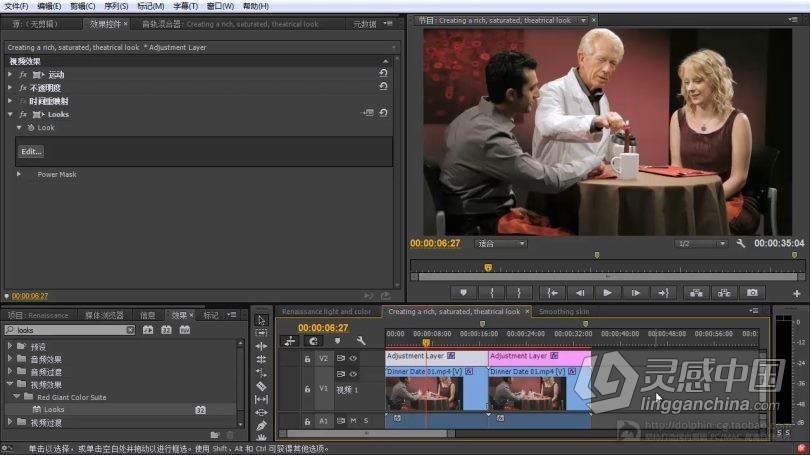
Task: Open the 窗口(W) menu
Action: [220, 6]
